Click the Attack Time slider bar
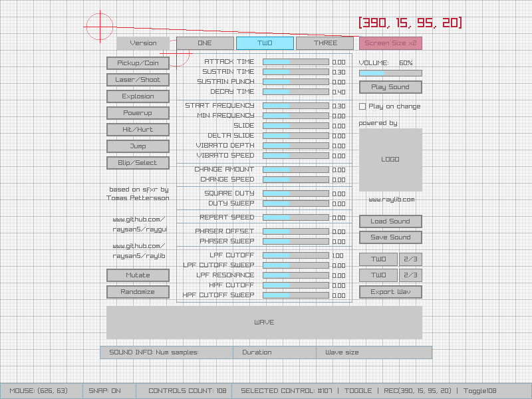 tap(295, 62)
